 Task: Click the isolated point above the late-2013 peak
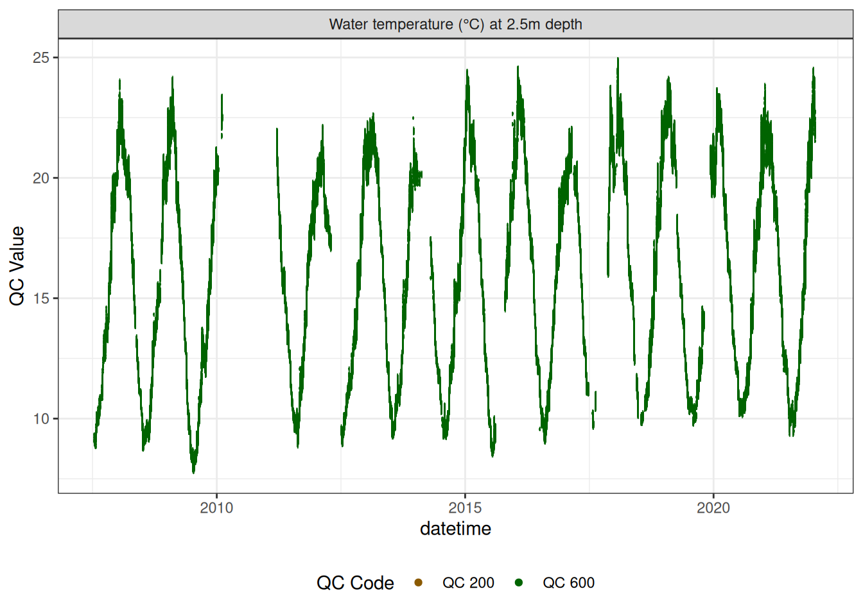click(413, 118)
